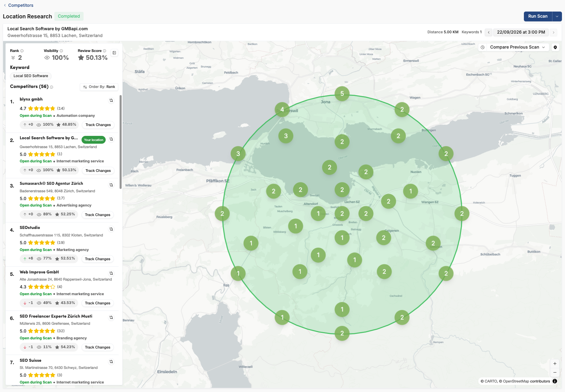Screen dimensions: 565x392
Task: Click compare icon for SEO Suisse
Action: point(111,361)
